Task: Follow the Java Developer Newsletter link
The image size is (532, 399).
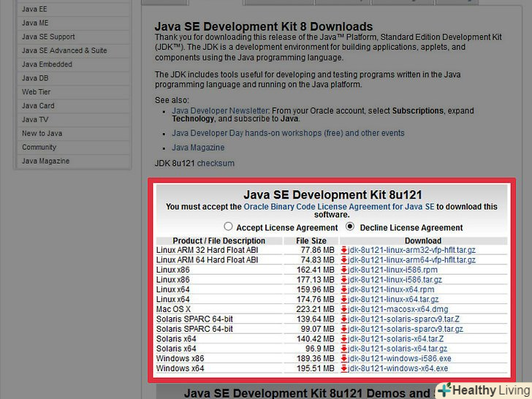Action: click(x=220, y=110)
